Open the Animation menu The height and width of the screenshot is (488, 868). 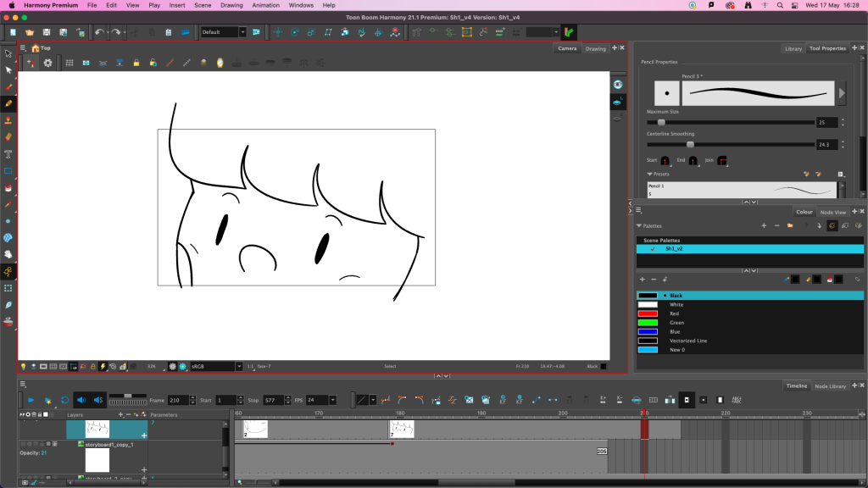coord(265,5)
